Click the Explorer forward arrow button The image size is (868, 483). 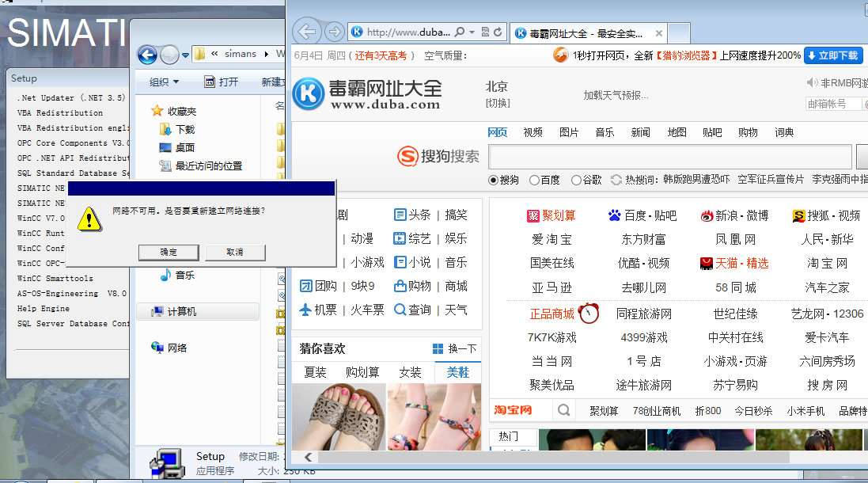pyautogui.click(x=169, y=55)
